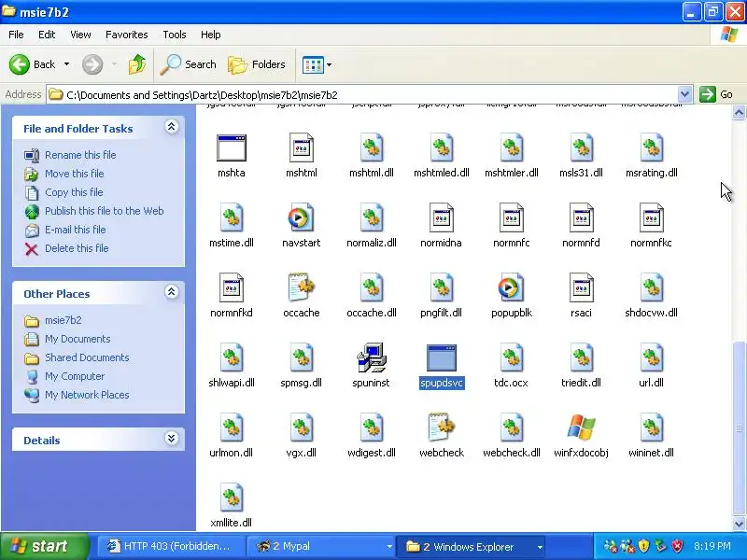Expand the Details panel
Image resolution: width=747 pixels, height=560 pixels.
pyautogui.click(x=172, y=439)
